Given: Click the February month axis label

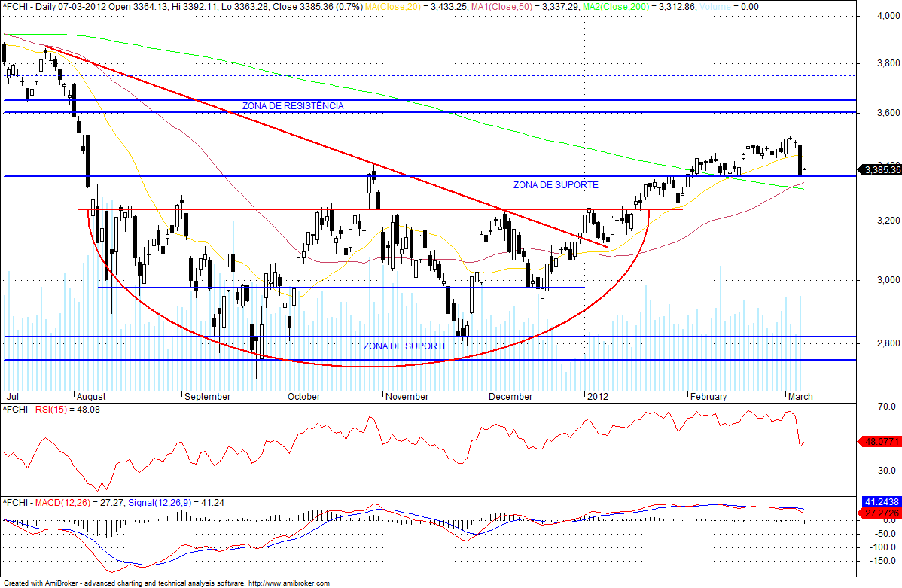Looking at the screenshot, I should coord(708,397).
